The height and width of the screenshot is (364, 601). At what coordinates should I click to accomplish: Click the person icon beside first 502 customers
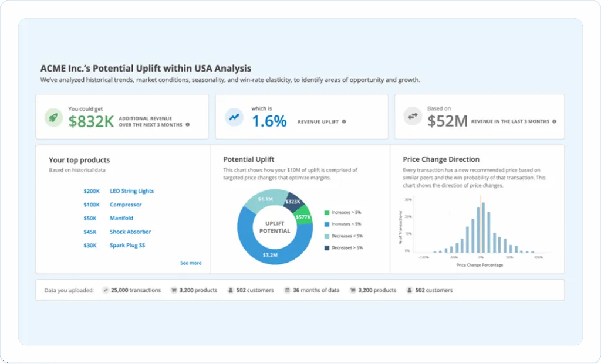[230, 290]
